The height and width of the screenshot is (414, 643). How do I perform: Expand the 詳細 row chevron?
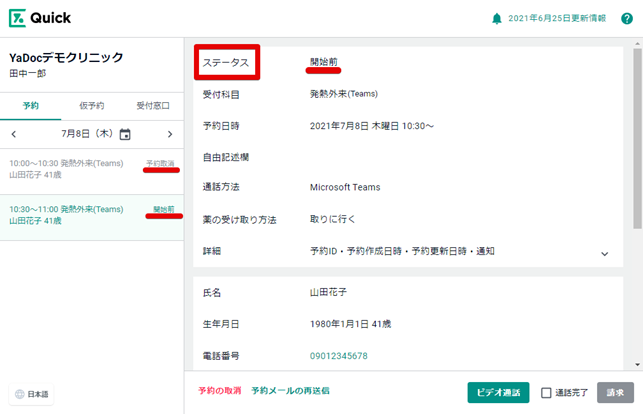click(604, 253)
